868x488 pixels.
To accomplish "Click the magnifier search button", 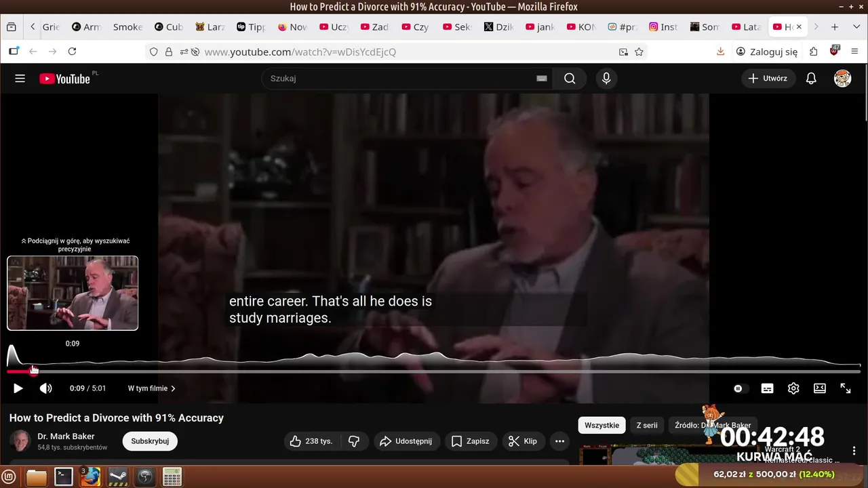I will point(570,79).
